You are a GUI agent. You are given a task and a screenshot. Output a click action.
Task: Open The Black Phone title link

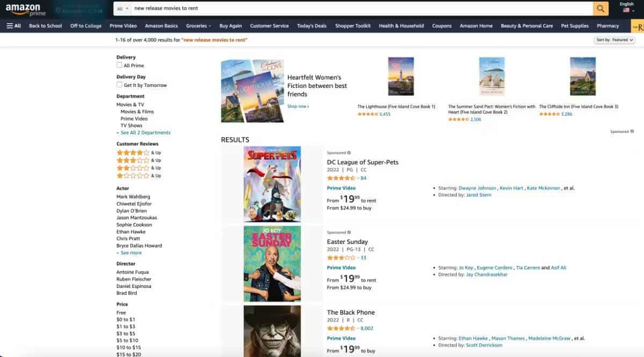[x=350, y=313]
